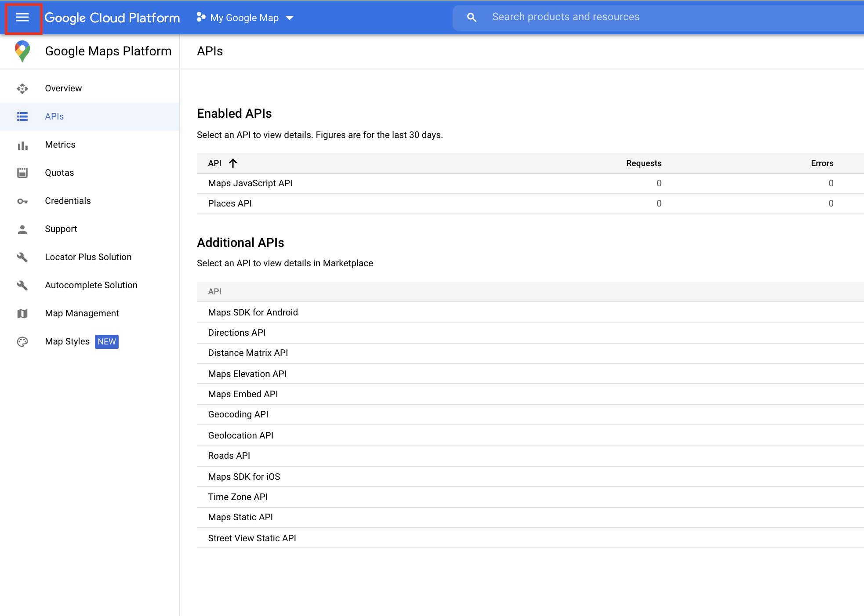Screen dimensions: 864x616
Task: Click the Overview sidebar icon
Action: click(22, 88)
